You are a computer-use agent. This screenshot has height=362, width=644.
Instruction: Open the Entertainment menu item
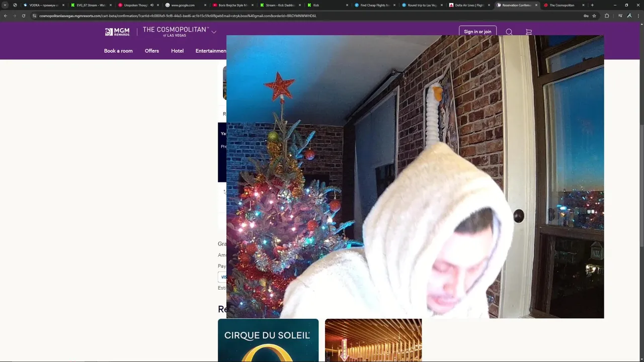tap(211, 51)
